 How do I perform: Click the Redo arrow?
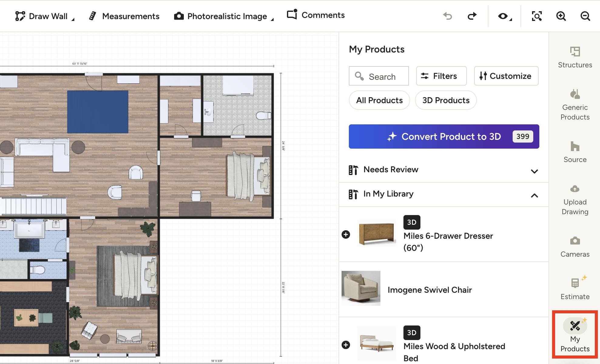(x=472, y=16)
